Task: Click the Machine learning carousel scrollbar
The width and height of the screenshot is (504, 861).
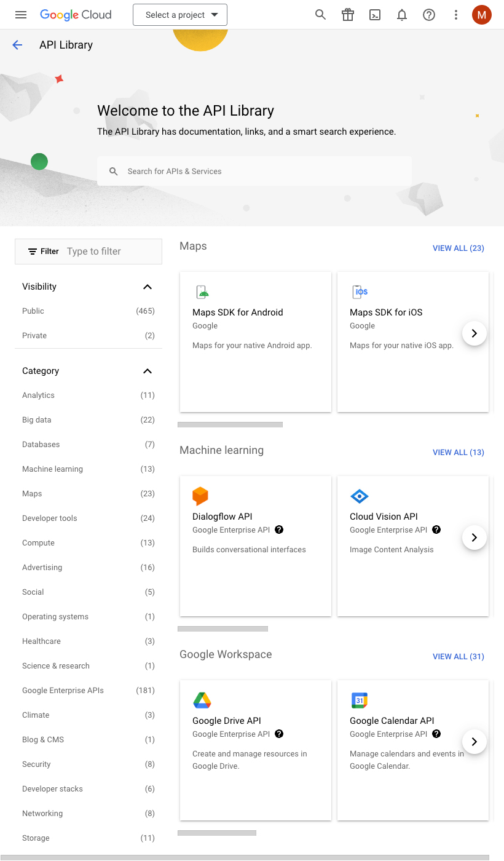Action: click(x=222, y=629)
